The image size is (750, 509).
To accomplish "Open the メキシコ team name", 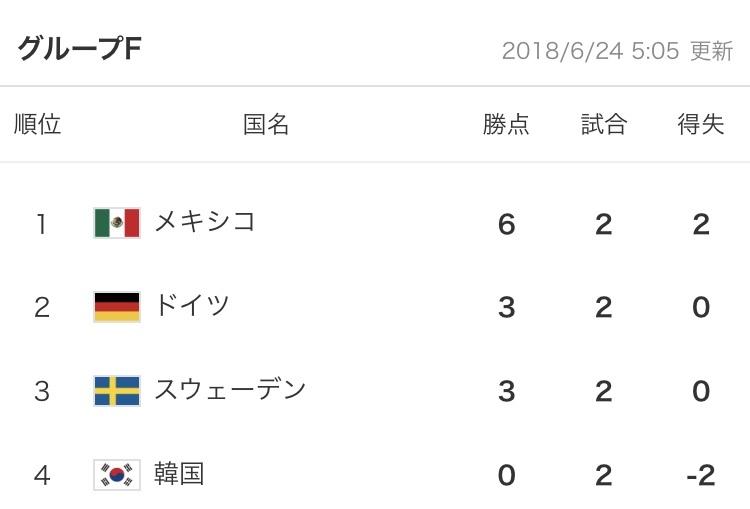I will pos(205,222).
